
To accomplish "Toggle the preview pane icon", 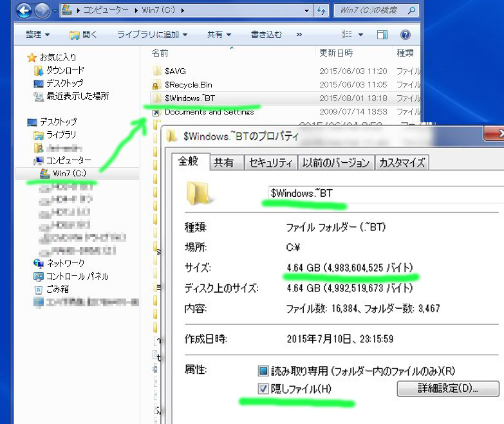I will pyautogui.click(x=382, y=35).
